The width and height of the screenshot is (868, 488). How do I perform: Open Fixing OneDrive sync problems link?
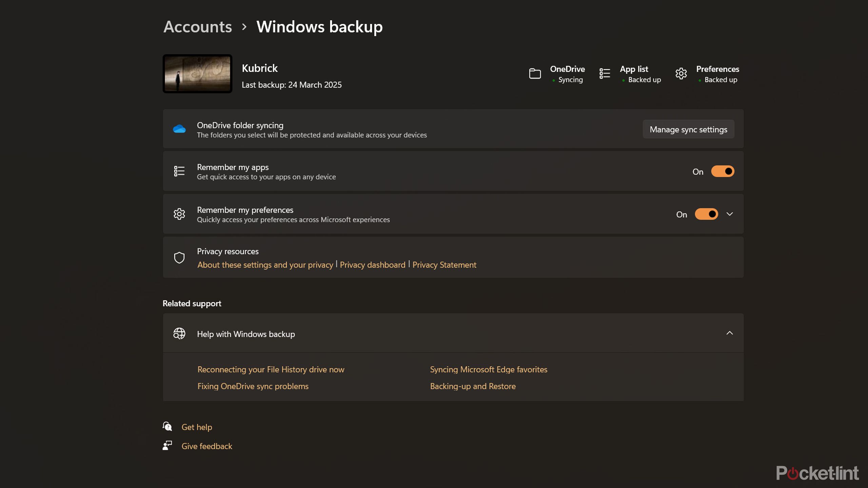(x=253, y=386)
